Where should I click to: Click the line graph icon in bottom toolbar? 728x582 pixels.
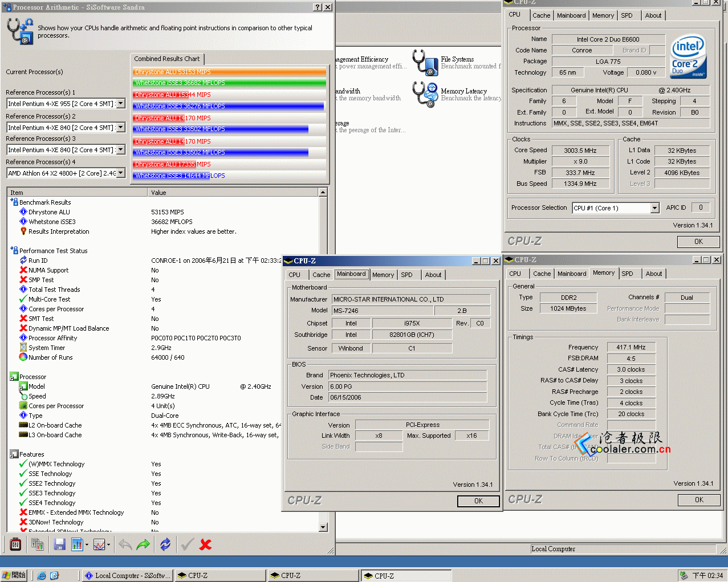coord(99,544)
